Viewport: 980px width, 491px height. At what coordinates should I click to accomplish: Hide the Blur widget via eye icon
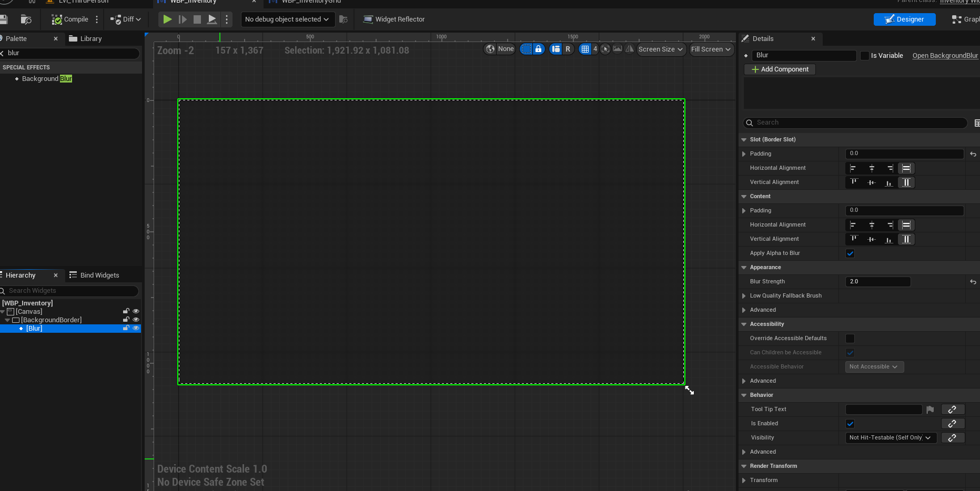[136, 328]
